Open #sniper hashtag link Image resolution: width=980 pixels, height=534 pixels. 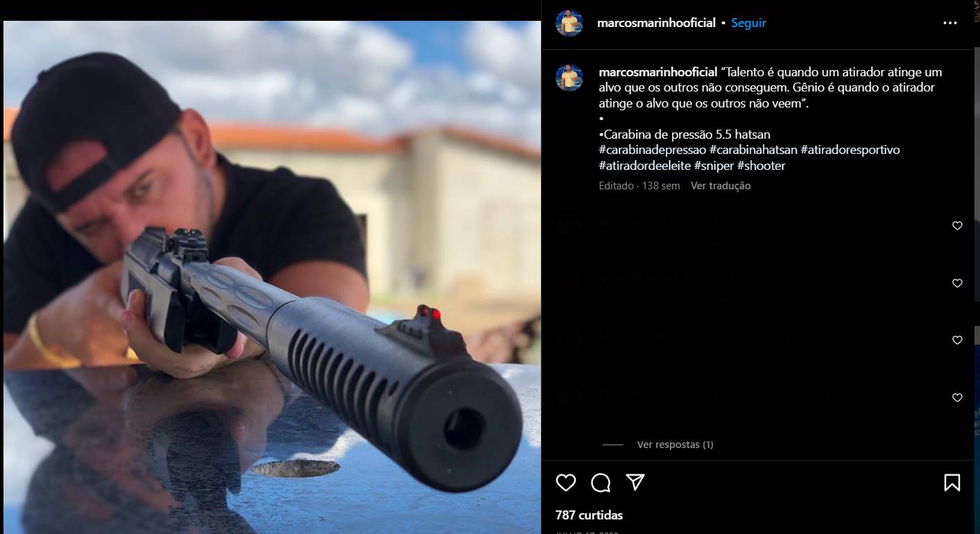coord(714,166)
